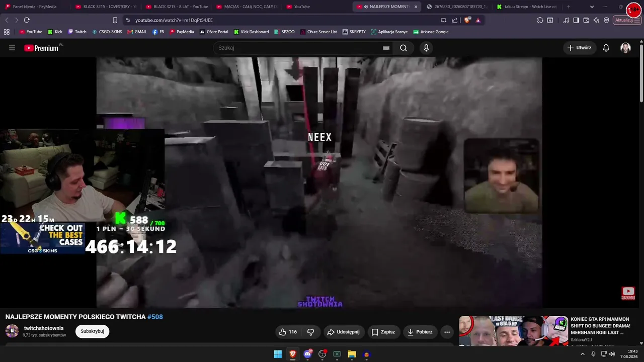The width and height of the screenshot is (644, 362).
Task: Open the Windows Start menu
Action: [x=278, y=354]
